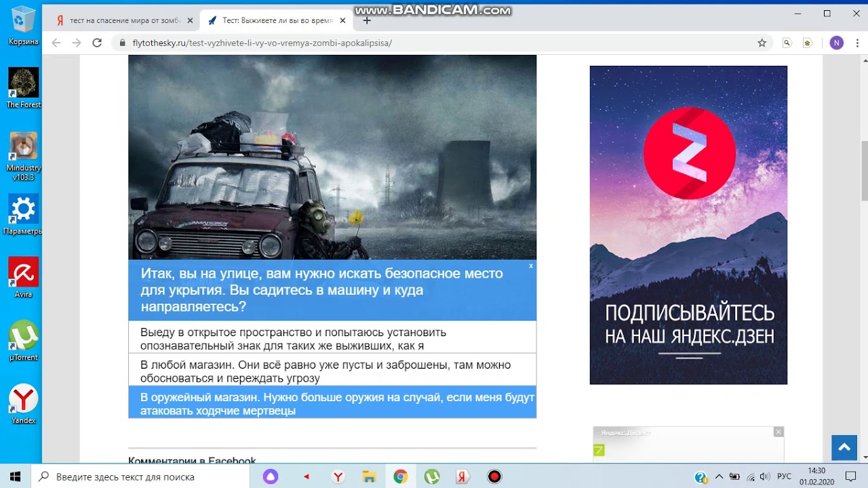Open the Recycle Bin desktop icon
This screenshot has width=868, height=488.
tap(23, 26)
